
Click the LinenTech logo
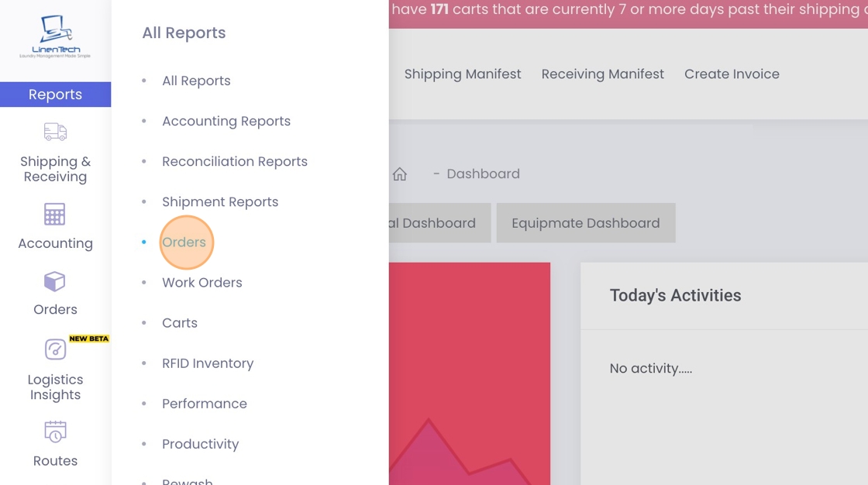(55, 37)
